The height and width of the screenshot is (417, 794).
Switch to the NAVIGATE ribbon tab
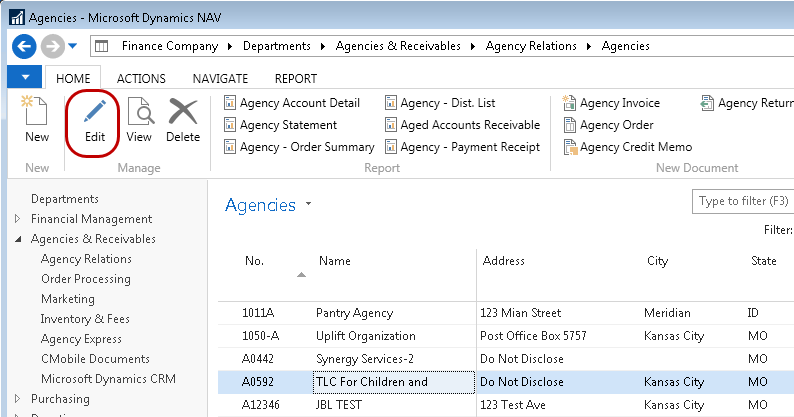click(x=220, y=79)
